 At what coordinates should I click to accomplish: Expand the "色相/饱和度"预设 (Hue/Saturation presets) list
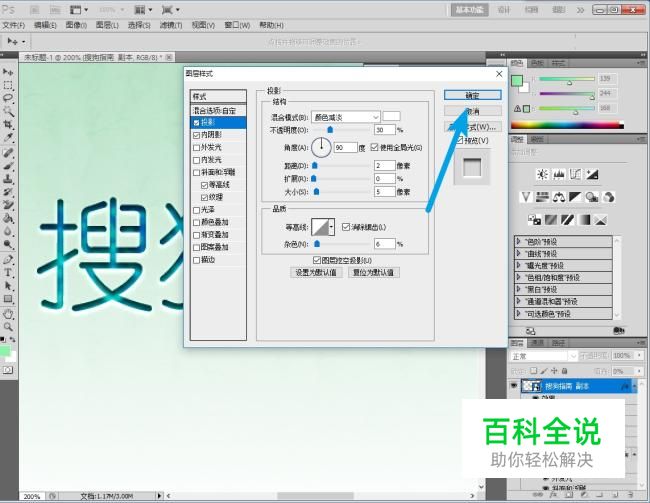518,277
